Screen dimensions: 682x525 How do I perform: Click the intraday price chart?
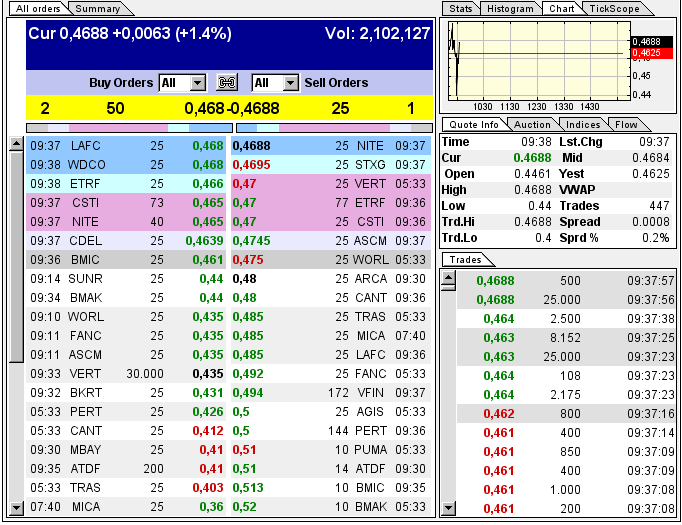click(x=539, y=61)
